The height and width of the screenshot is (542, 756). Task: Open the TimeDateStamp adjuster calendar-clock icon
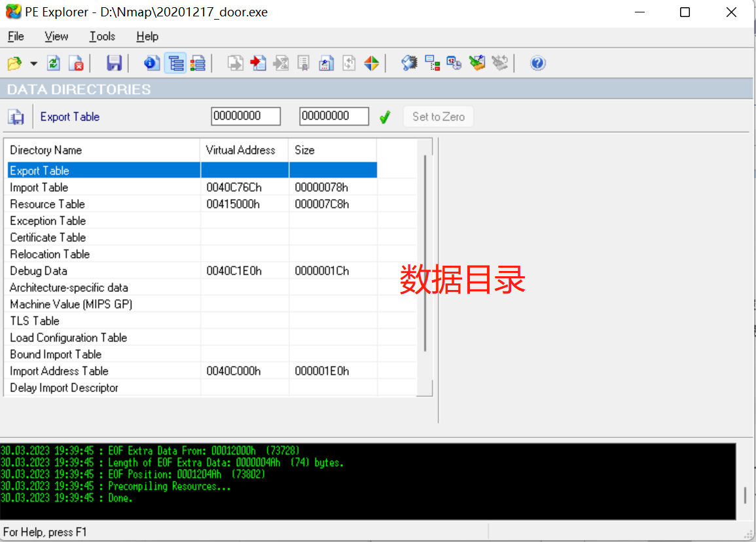pyautogui.click(x=454, y=63)
